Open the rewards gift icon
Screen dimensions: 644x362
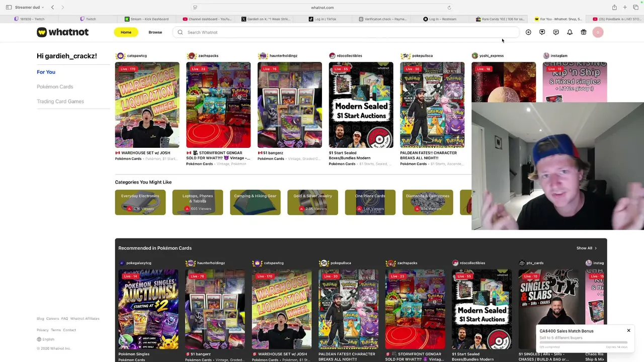pos(584,32)
